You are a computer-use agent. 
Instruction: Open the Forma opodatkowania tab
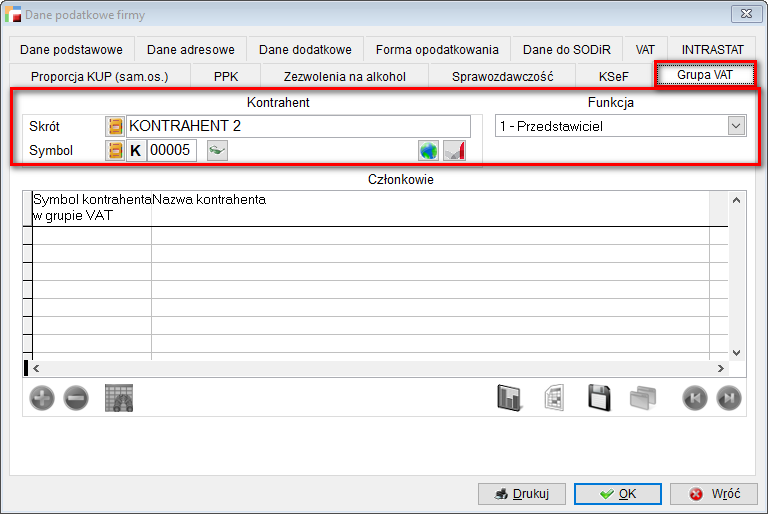pos(437,50)
